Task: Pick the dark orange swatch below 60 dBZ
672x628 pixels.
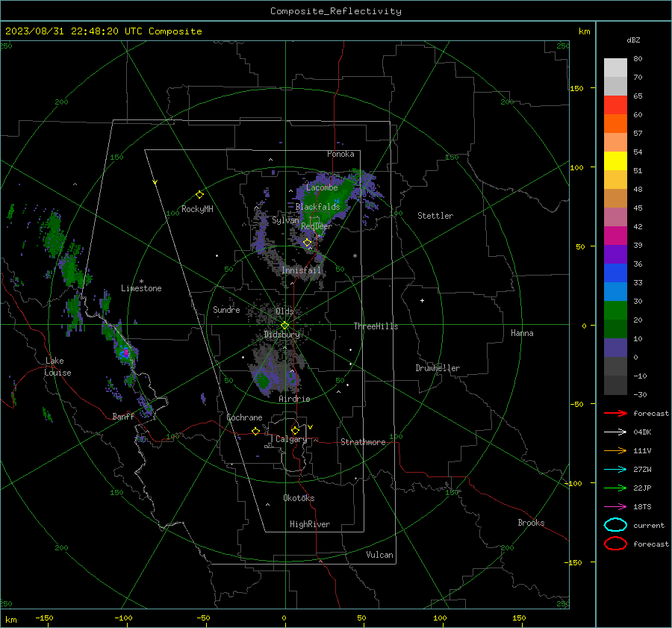Action: point(615,123)
